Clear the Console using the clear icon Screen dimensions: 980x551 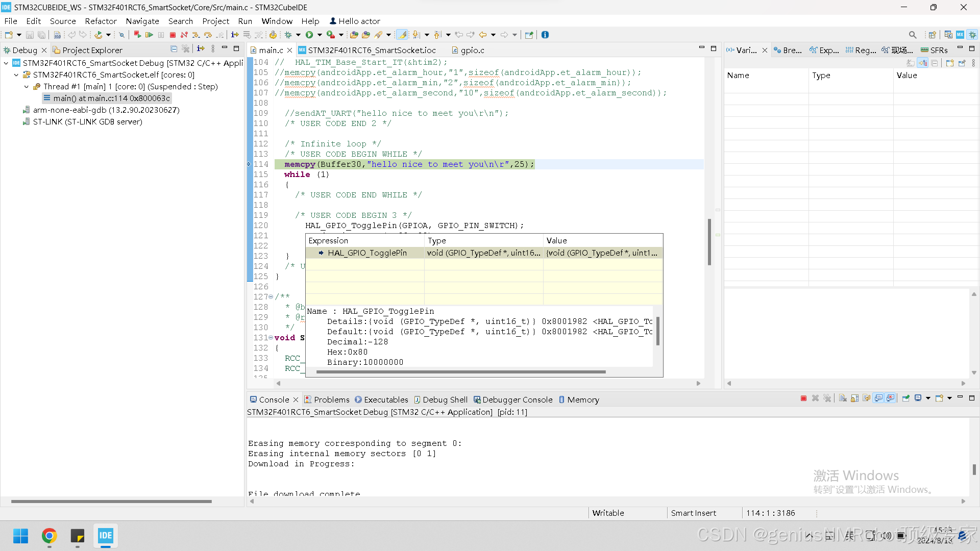(x=843, y=399)
